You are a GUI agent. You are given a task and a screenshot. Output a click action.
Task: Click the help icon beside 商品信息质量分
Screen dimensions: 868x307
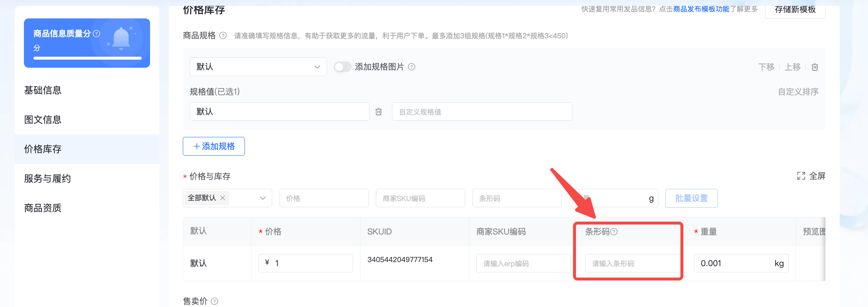tap(96, 34)
